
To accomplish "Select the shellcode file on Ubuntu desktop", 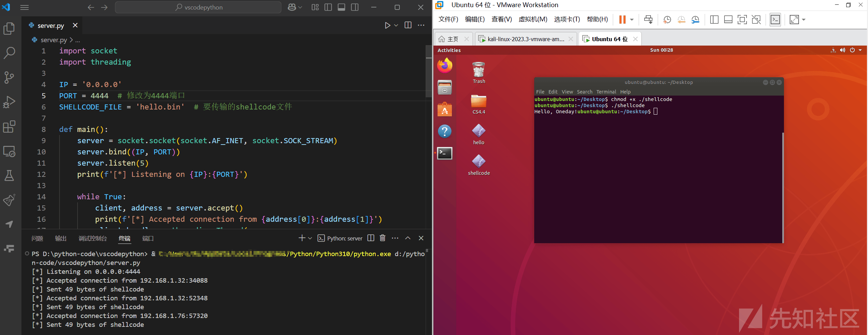I will click(x=479, y=165).
